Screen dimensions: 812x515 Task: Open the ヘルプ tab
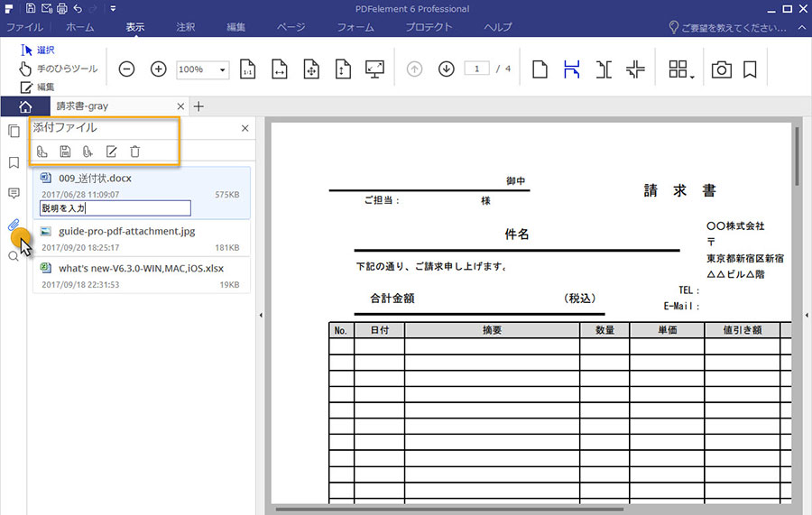point(498,27)
